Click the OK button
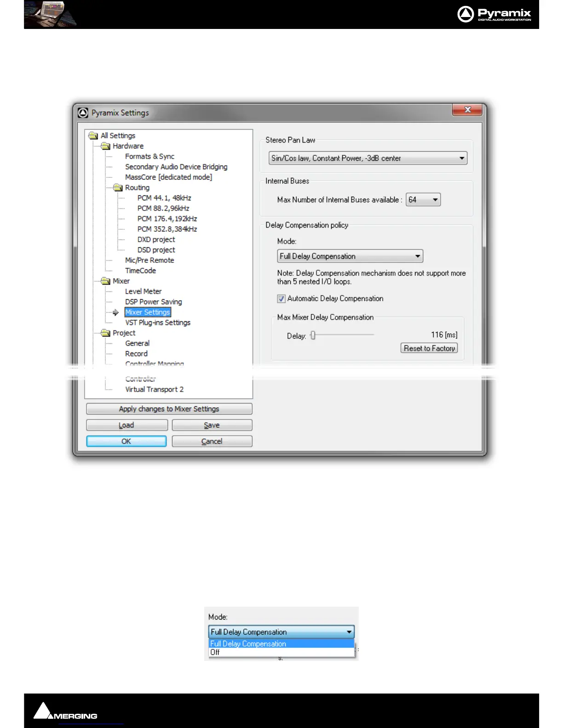The width and height of the screenshot is (563, 728). pos(126,441)
